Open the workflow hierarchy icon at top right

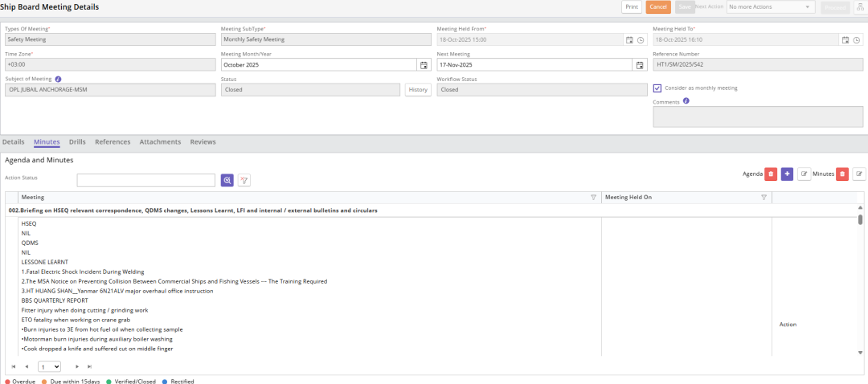click(859, 7)
